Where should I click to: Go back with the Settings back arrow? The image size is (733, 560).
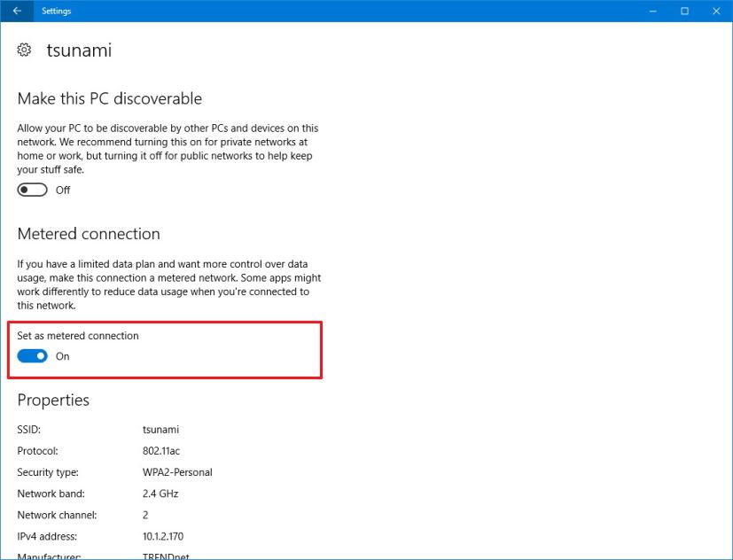coord(17,11)
